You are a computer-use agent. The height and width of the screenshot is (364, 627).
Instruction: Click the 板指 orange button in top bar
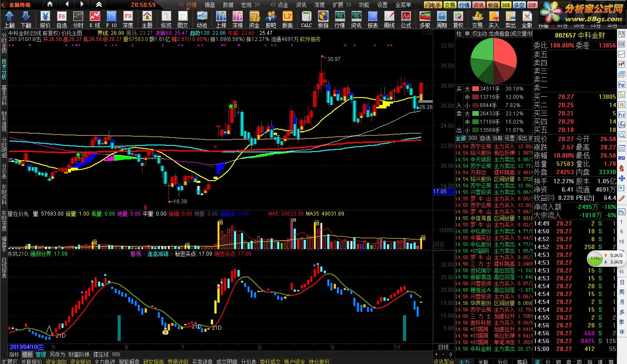click(493, 5)
